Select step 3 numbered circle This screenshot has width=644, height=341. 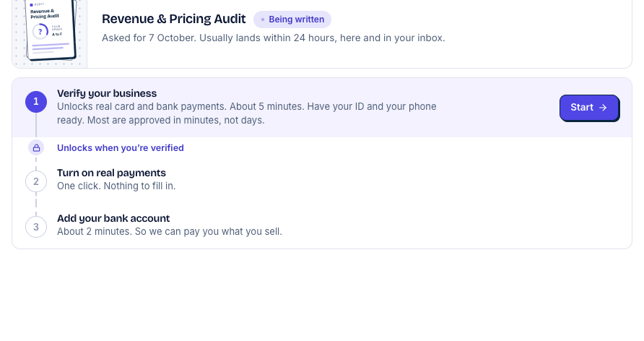(36, 227)
